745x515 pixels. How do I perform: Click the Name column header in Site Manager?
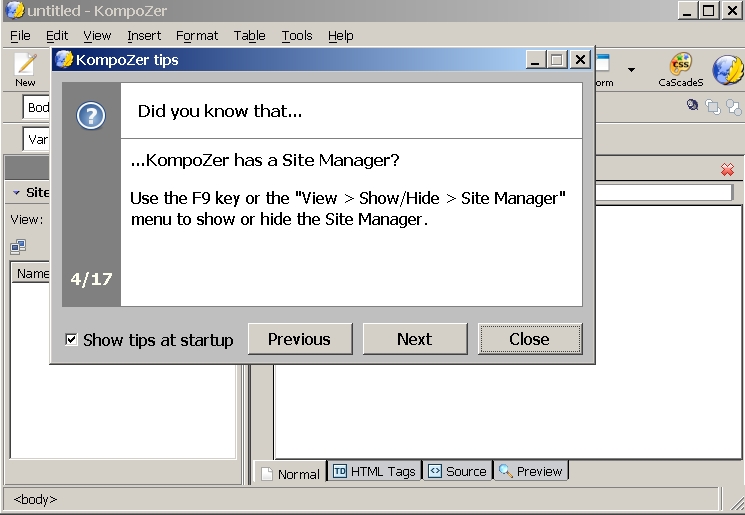tap(30, 273)
